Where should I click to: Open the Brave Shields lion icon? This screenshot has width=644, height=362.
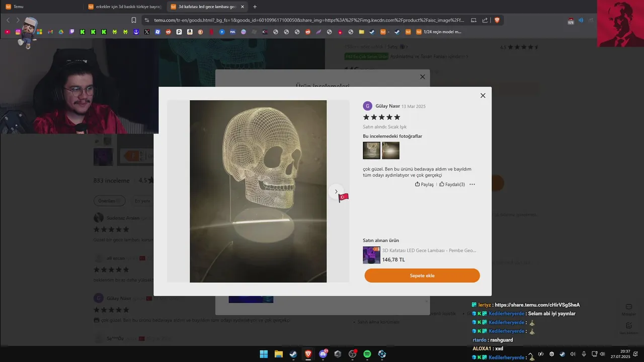[497, 20]
